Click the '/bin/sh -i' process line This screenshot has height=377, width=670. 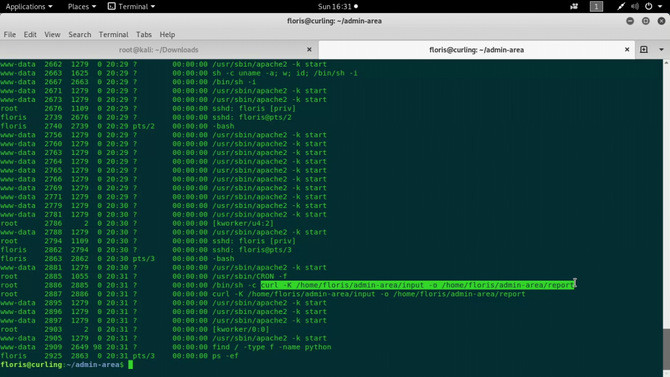[234, 82]
